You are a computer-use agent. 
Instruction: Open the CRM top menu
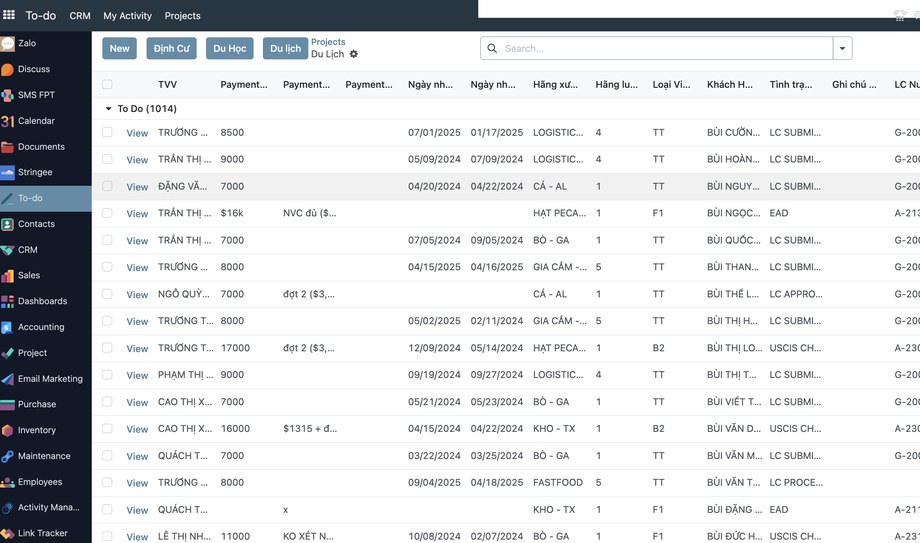click(80, 16)
